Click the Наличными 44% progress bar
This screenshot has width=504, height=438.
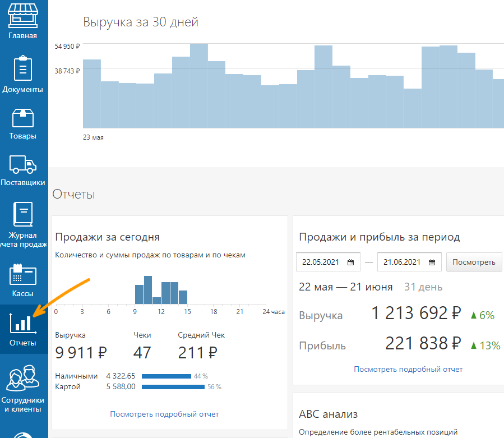(167, 376)
